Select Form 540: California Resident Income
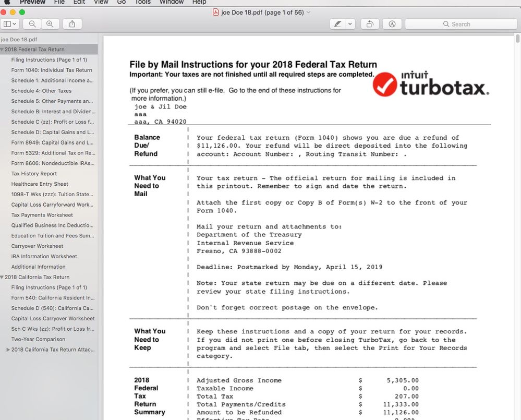This screenshot has width=521, height=420. [x=53, y=298]
